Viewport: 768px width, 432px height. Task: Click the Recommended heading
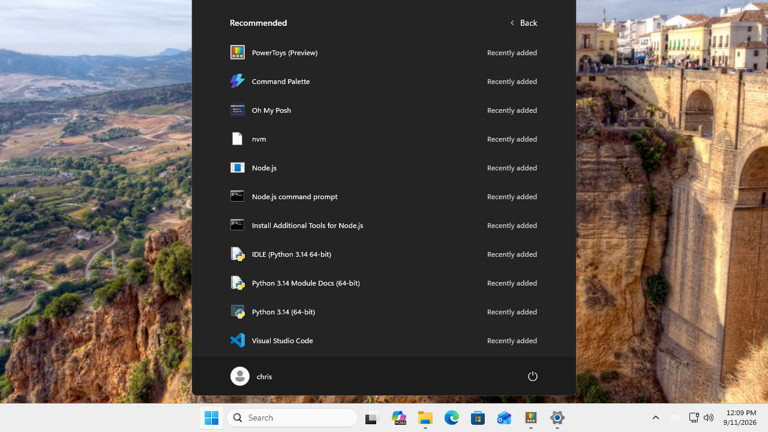[258, 23]
